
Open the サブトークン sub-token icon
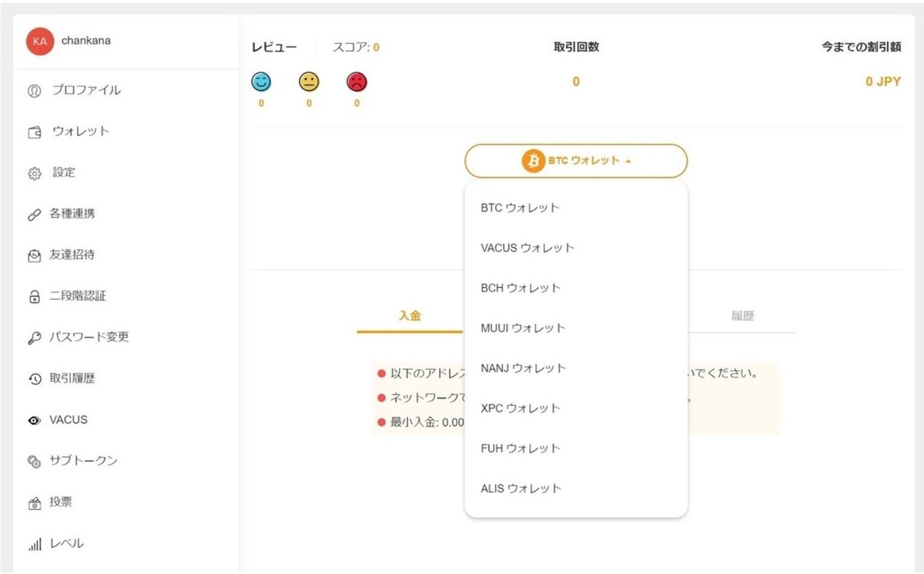[34, 461]
